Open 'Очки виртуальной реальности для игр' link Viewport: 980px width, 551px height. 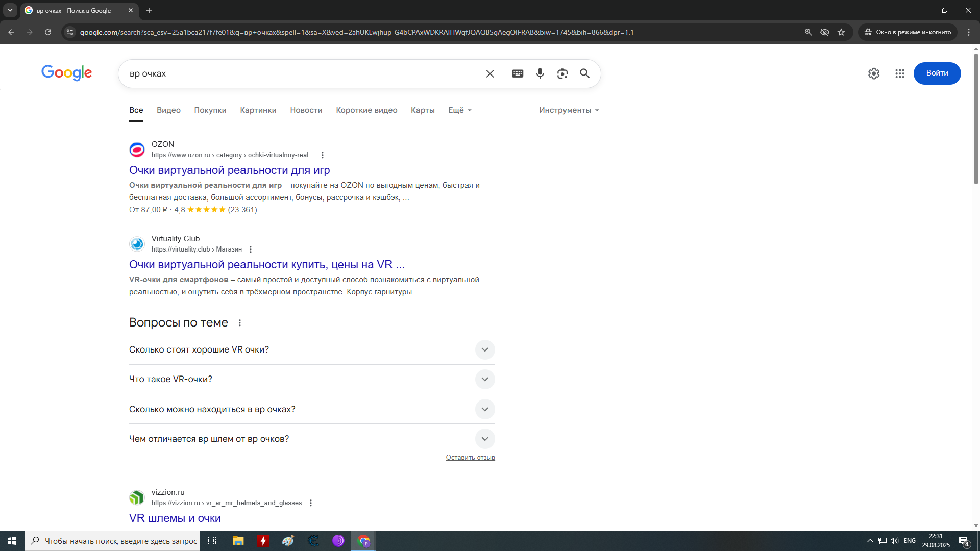(x=229, y=170)
